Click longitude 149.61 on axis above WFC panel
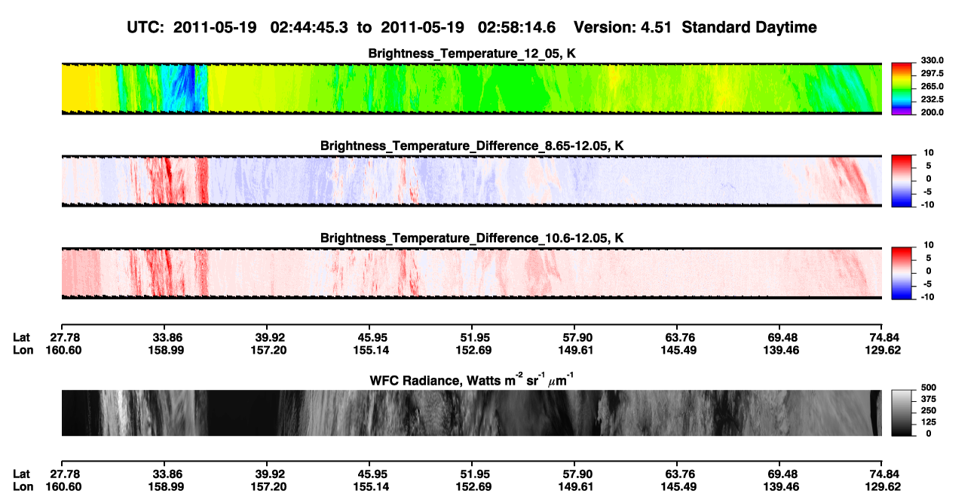 574,350
